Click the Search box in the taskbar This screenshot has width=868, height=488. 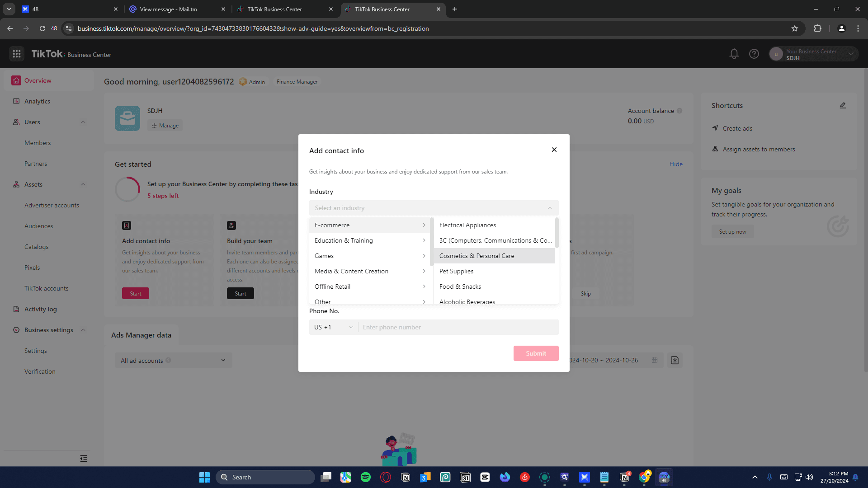[265, 477]
